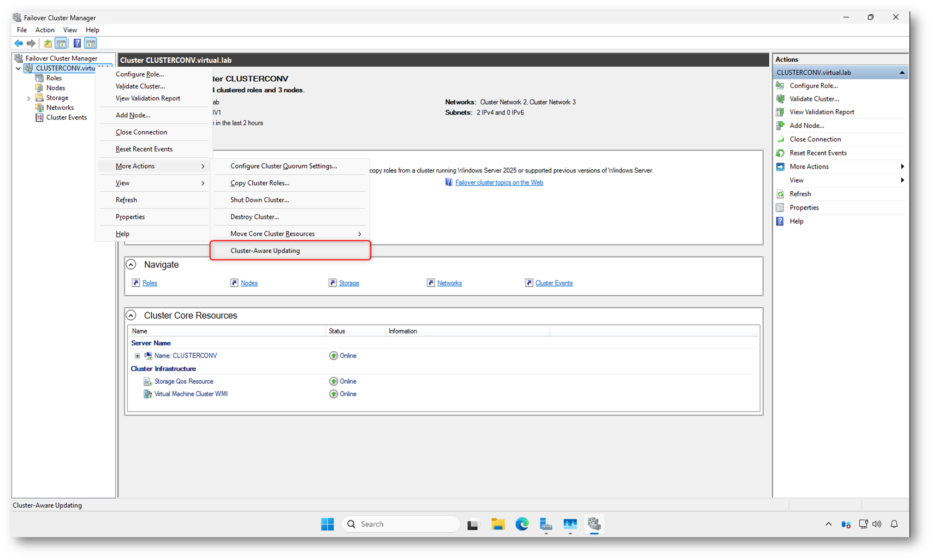The image size is (933, 560).
Task: Click the taskbar Search box
Action: coord(401,524)
